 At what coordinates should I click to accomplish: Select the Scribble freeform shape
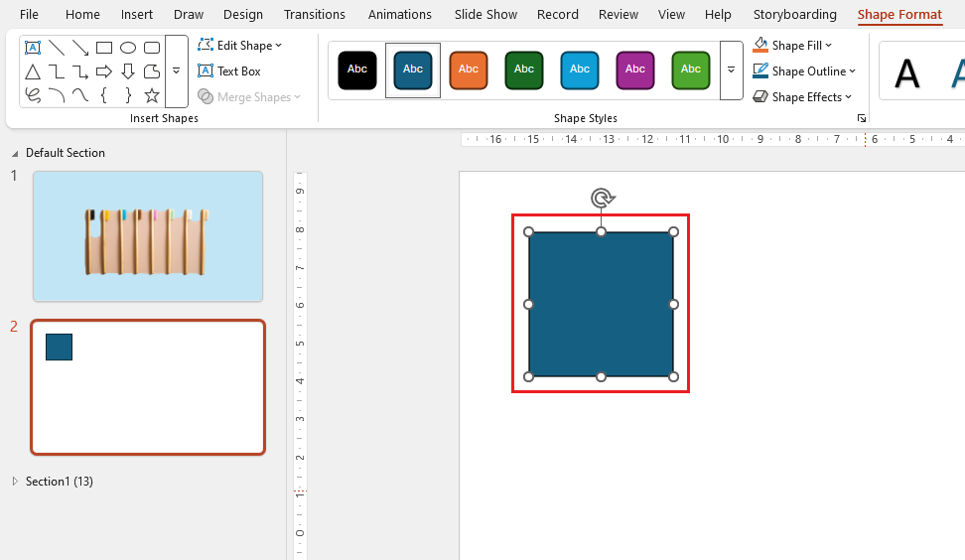33,95
